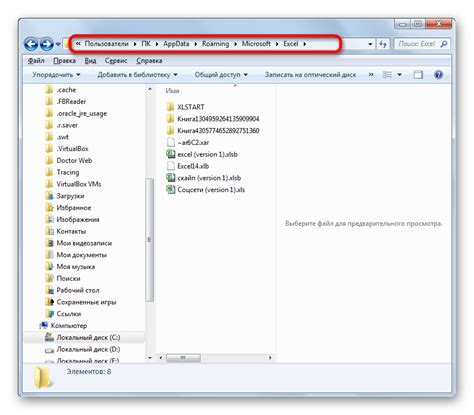Click the Forward navigation arrow
This screenshot has height=415, width=474.
pos(47,44)
